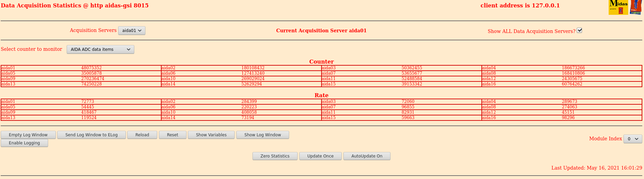Image resolution: width=644 pixels, height=179 pixels.
Task: Click counter value 270236474 for aida09
Action: click(93, 79)
